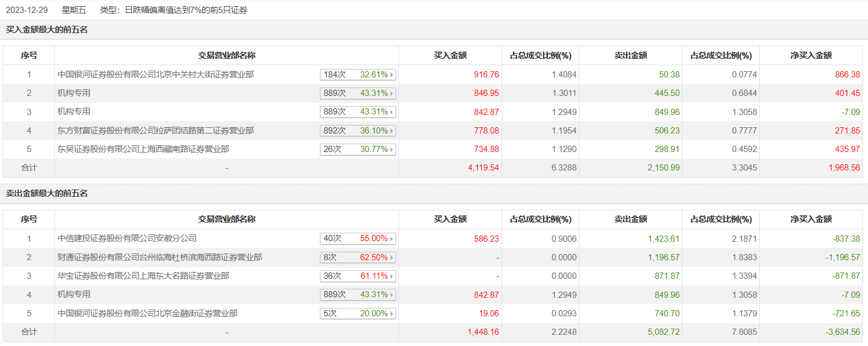Open 中信建投证券安徽分公司 link
Screen dimensions: 868x346
(127, 238)
